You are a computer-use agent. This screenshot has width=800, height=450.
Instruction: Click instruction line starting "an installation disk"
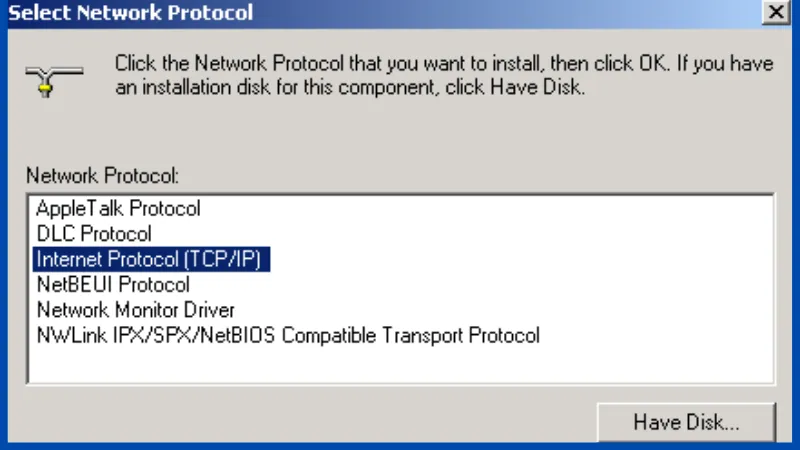pos(349,87)
